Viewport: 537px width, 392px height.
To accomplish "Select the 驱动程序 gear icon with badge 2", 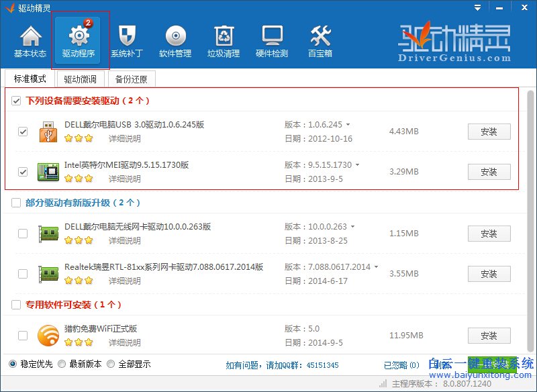I will click(79, 39).
